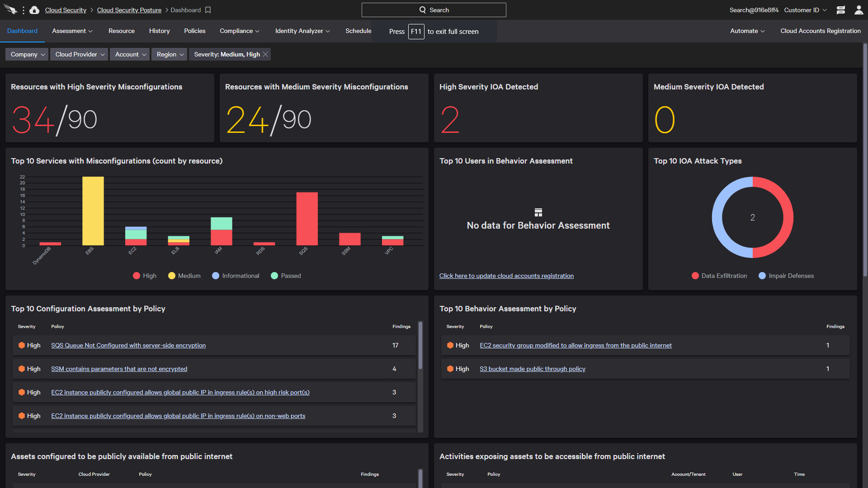Open the Compliance menu dropdown
This screenshot has width=868, height=488.
coord(240,31)
